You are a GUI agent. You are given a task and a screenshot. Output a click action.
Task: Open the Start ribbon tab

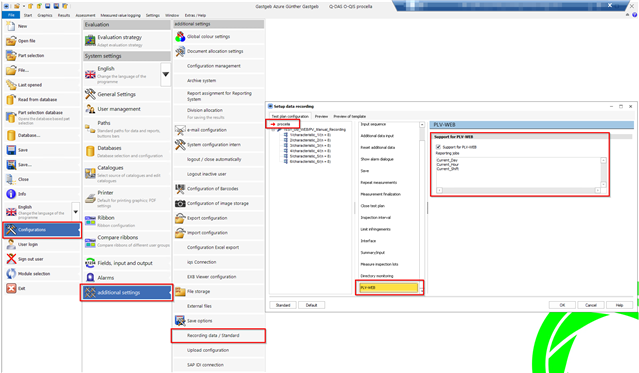(28, 15)
